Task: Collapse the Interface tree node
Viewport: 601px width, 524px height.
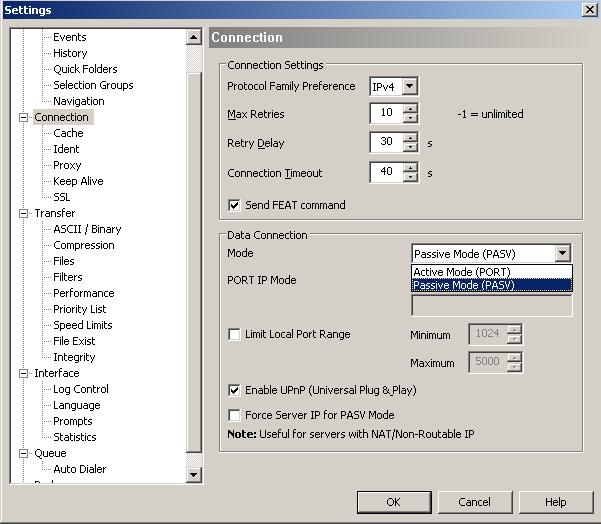Action: pos(24,373)
